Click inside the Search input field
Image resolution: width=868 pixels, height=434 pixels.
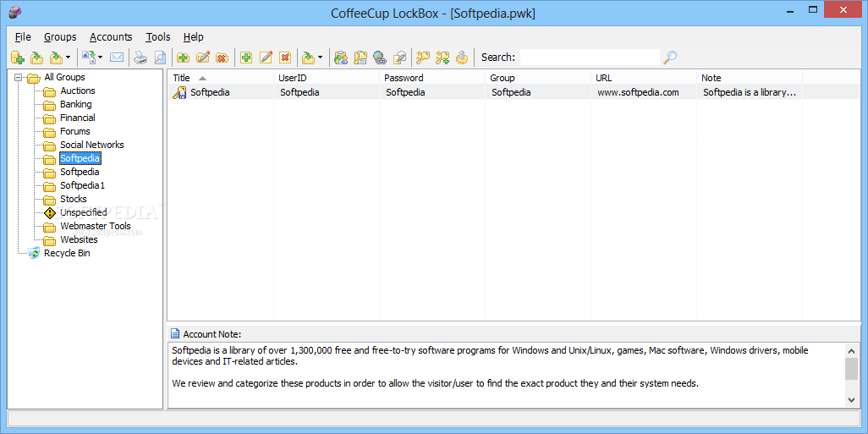pyautogui.click(x=591, y=57)
